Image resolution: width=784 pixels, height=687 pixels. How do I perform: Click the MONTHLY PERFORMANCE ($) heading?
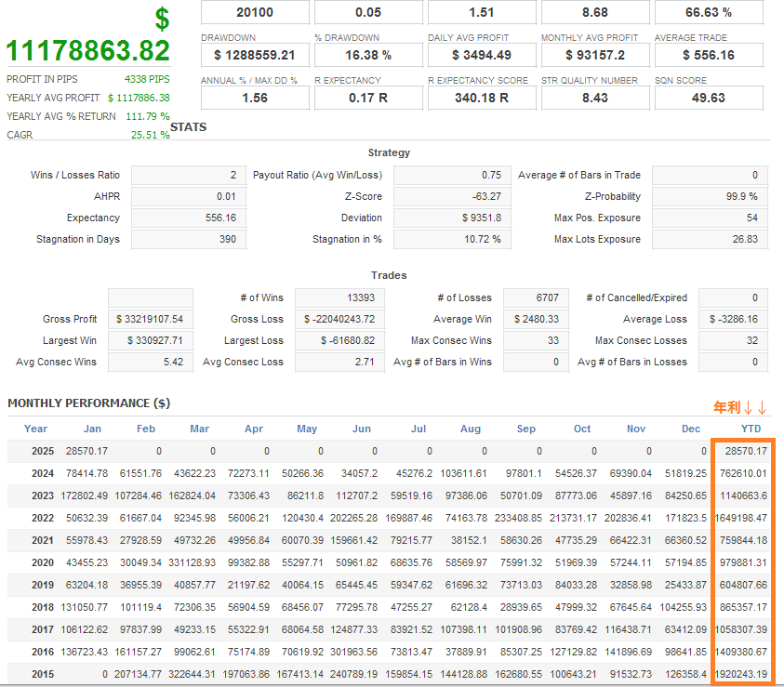click(x=89, y=403)
